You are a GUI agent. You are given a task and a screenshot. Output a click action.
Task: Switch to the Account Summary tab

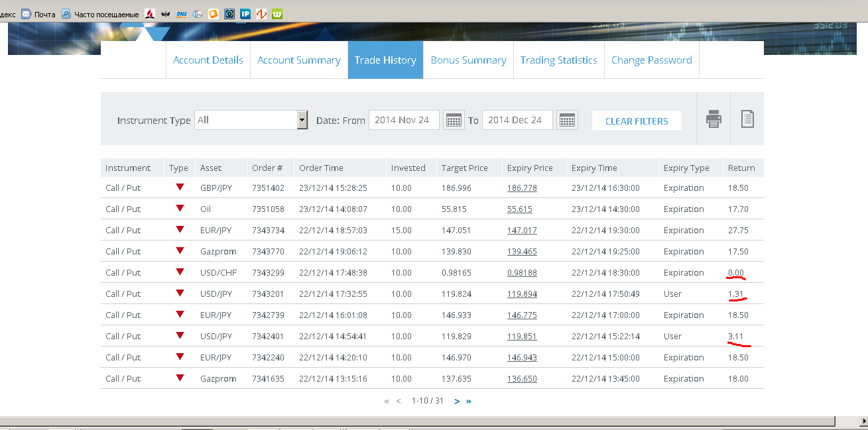tap(298, 60)
